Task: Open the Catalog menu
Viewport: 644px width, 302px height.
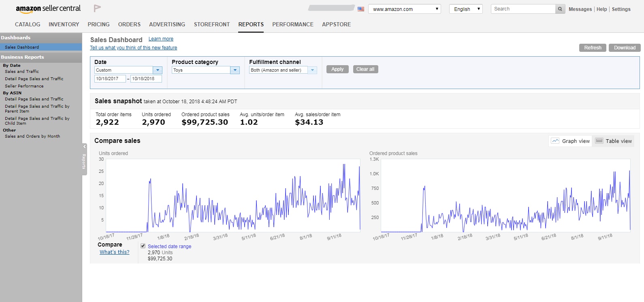Action: [x=28, y=24]
